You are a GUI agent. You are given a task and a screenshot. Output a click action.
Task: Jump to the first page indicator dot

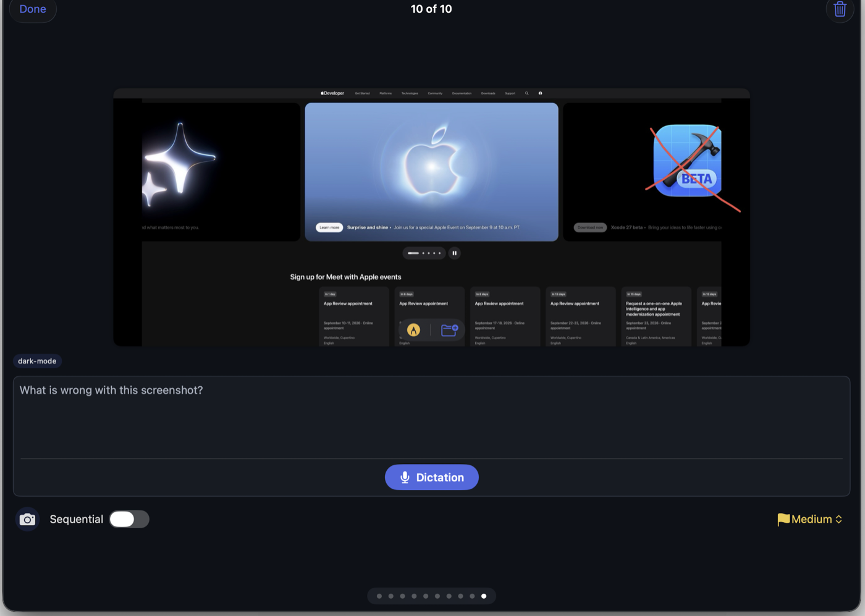pos(379,596)
